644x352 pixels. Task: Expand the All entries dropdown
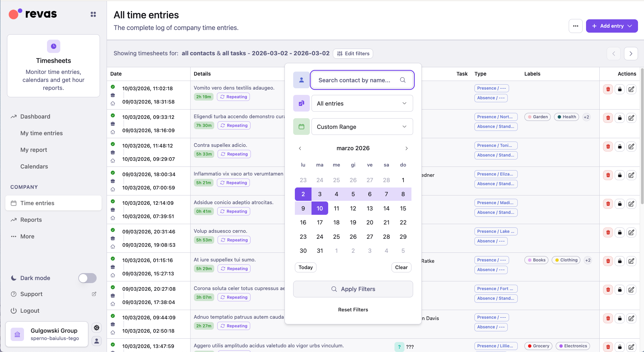pos(362,104)
